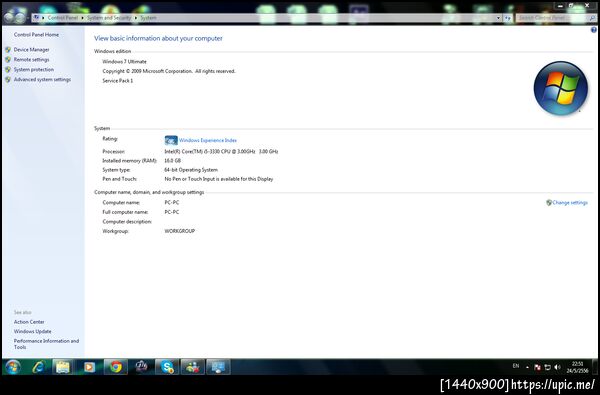Open Advanced system settings
The width and height of the screenshot is (600, 395).
tap(42, 80)
